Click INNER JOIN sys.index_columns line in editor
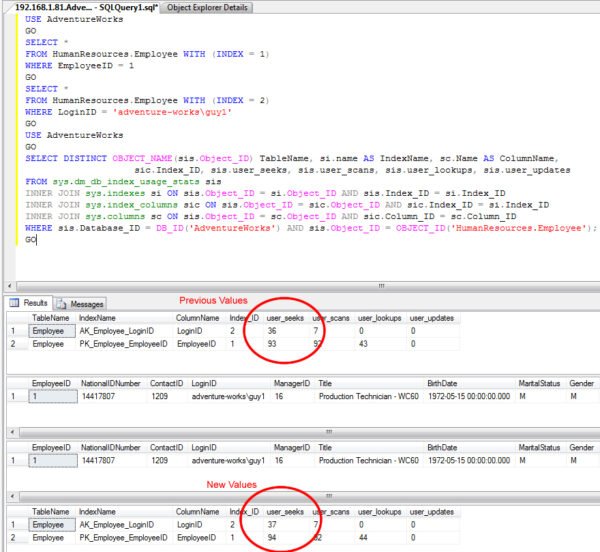This screenshot has width=600, height=552. coord(287,205)
